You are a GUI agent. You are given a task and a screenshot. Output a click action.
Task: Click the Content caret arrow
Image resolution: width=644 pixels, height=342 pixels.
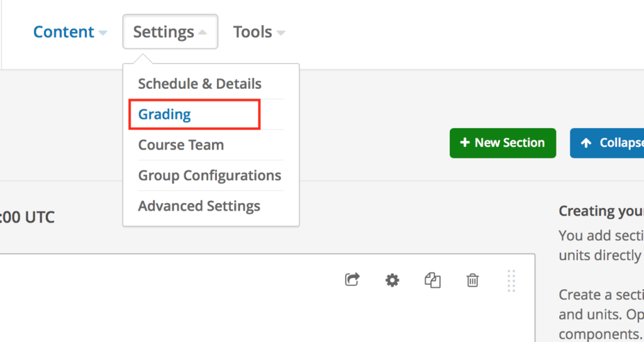[x=103, y=33]
